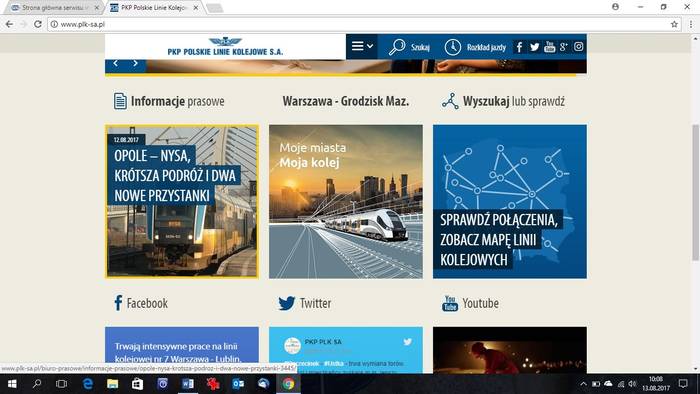Expand the hamburger main menu dropdown
The height and width of the screenshot is (394, 700).
click(x=362, y=46)
